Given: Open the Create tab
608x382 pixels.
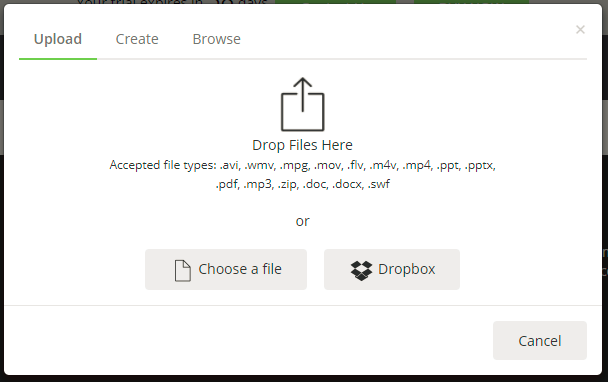Looking at the screenshot, I should coord(137,39).
